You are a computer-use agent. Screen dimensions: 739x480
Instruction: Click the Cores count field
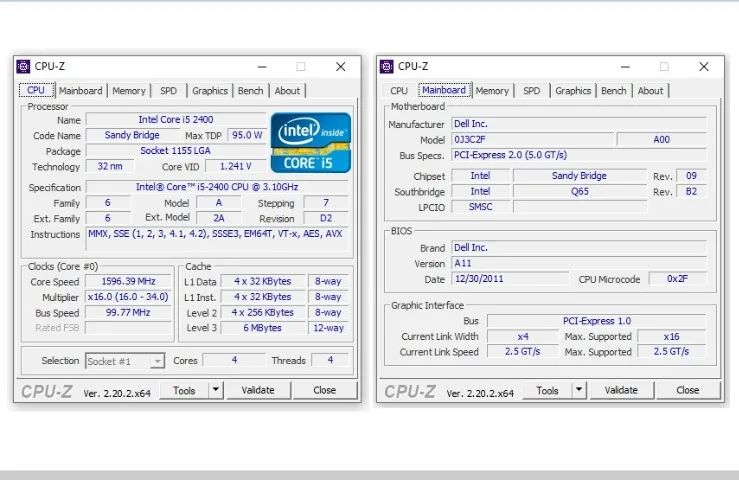[234, 360]
